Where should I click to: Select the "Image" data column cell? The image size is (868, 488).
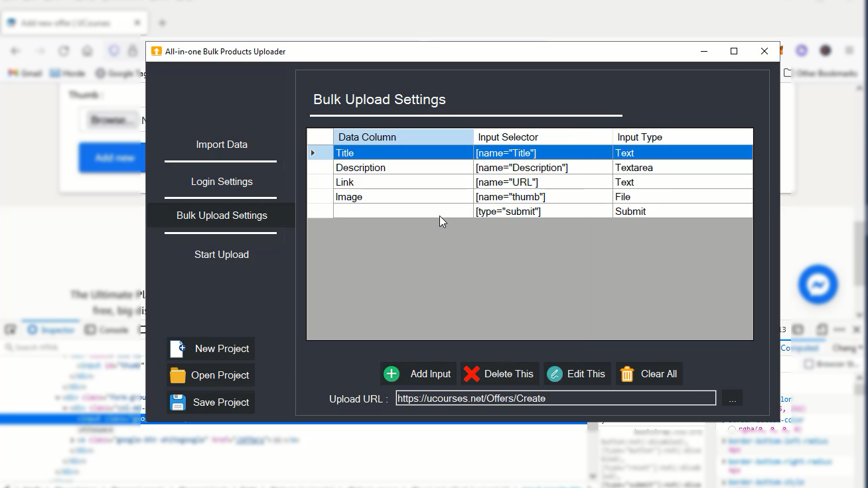tap(403, 197)
